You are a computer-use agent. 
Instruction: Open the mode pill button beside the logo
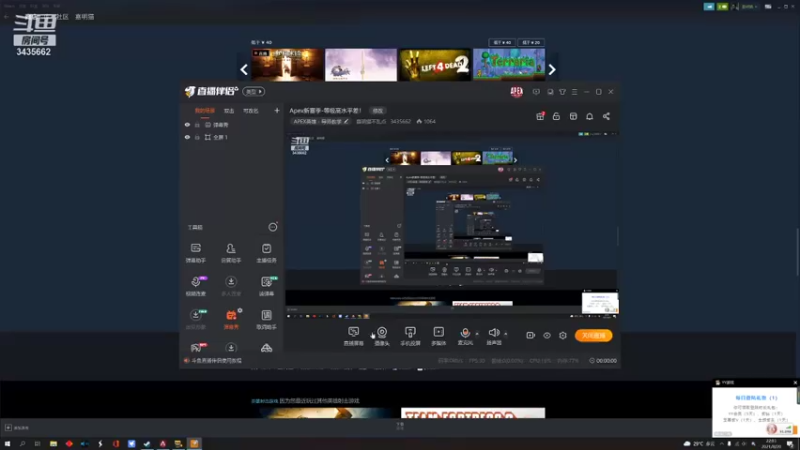(253, 92)
